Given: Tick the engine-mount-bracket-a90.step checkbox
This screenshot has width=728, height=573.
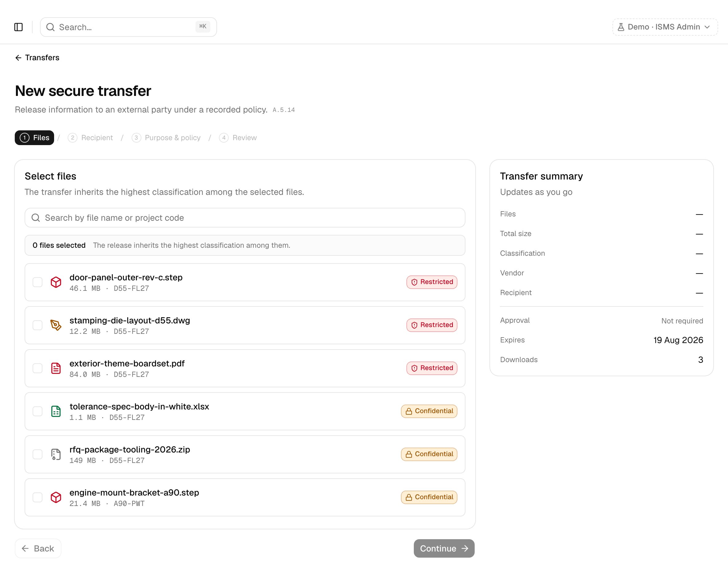Looking at the screenshot, I should [38, 497].
